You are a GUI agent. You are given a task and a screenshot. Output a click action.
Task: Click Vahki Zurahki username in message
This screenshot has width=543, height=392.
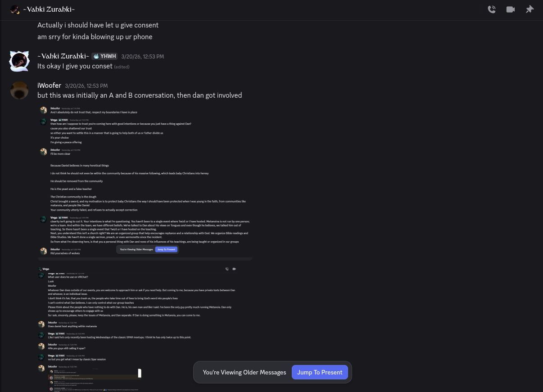coord(63,56)
